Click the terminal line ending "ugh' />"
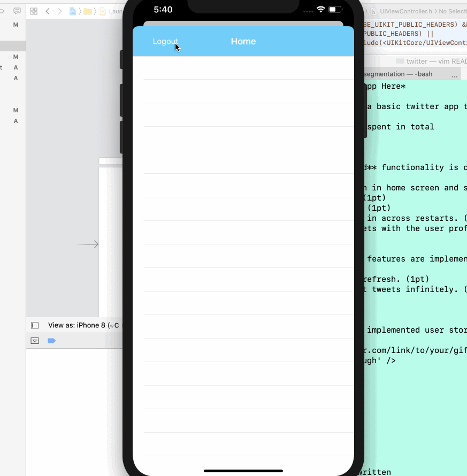The height and width of the screenshot is (476, 467). point(380,360)
